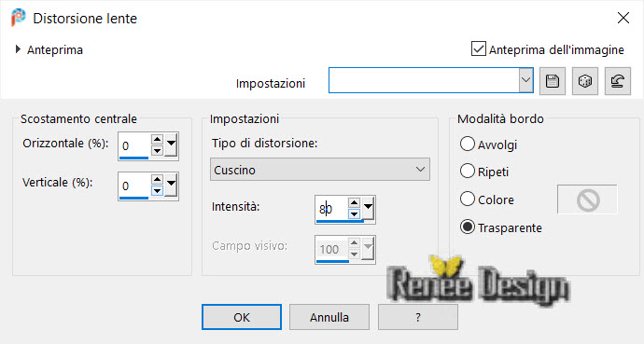
Task: Click the disabled border color swatch
Action: point(587,200)
